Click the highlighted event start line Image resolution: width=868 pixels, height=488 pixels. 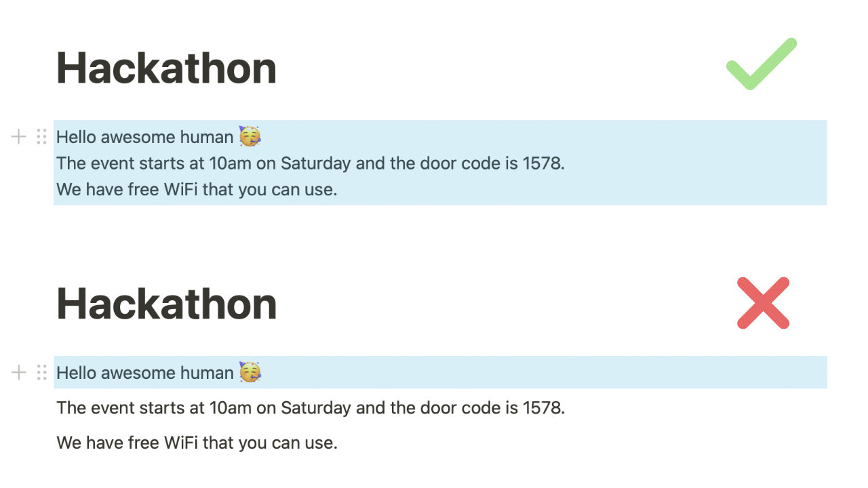pyautogui.click(x=310, y=163)
